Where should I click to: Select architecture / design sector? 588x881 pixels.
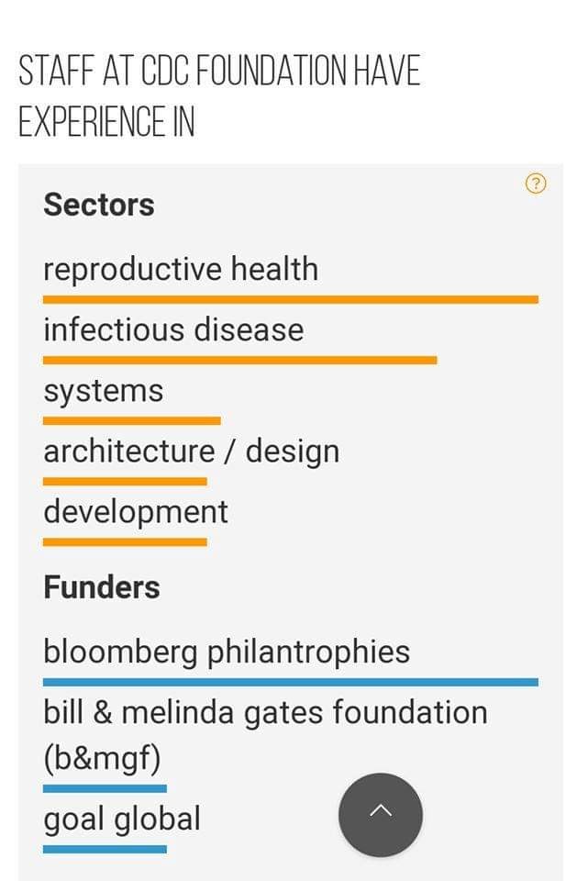click(x=192, y=452)
